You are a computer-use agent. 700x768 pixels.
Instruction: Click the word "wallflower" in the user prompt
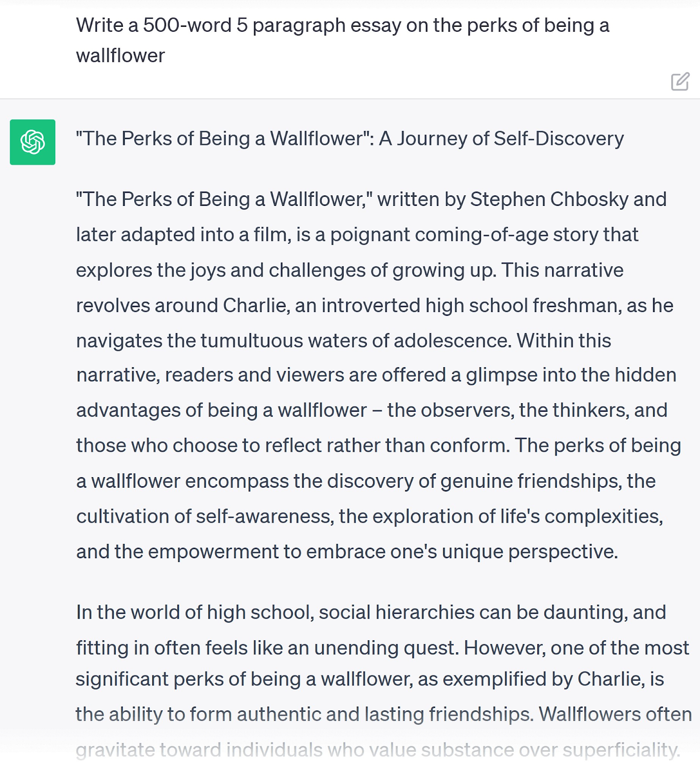[121, 56]
